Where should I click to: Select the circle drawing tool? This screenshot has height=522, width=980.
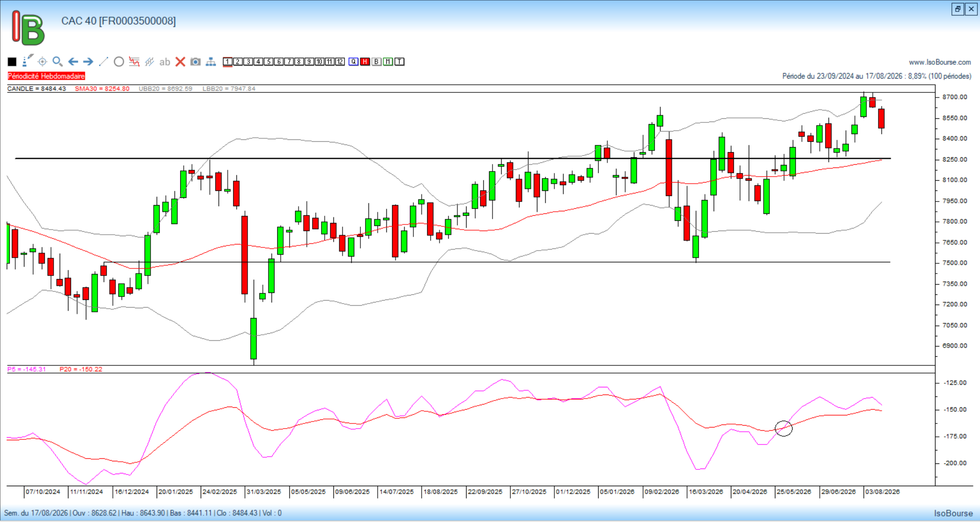119,62
